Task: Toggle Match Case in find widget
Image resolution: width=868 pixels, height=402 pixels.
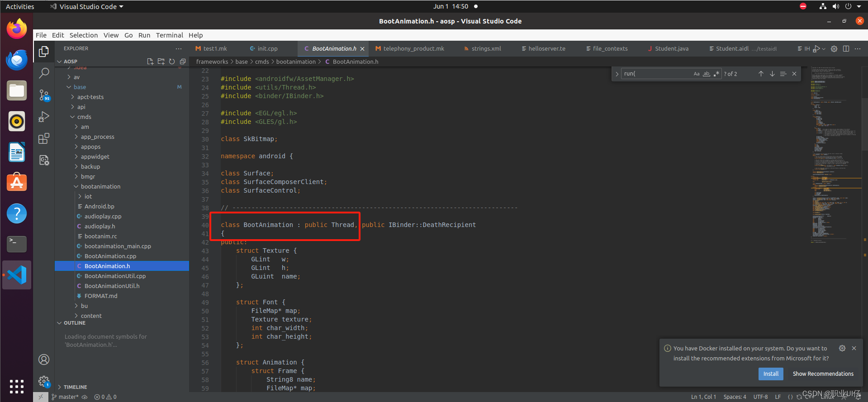Action: point(697,74)
